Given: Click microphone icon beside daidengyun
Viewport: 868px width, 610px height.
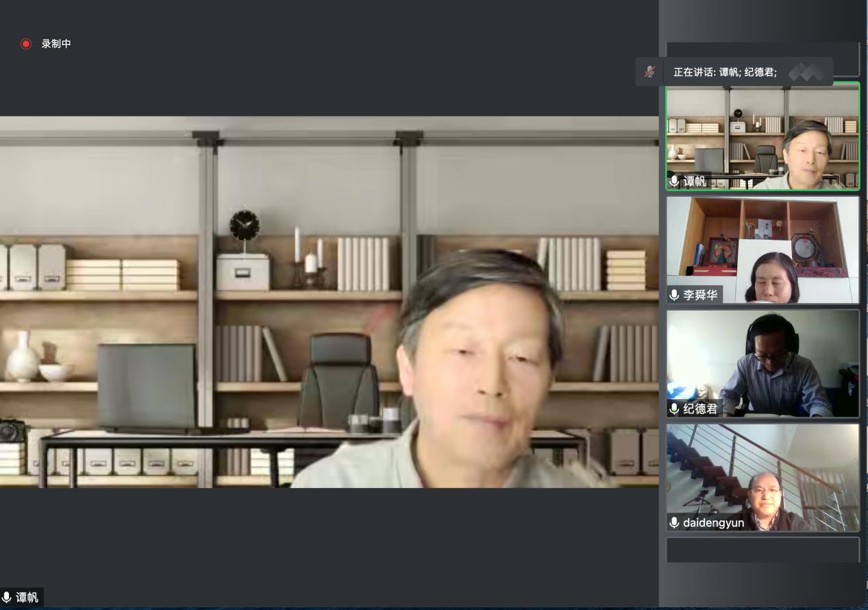Looking at the screenshot, I should coord(675,523).
